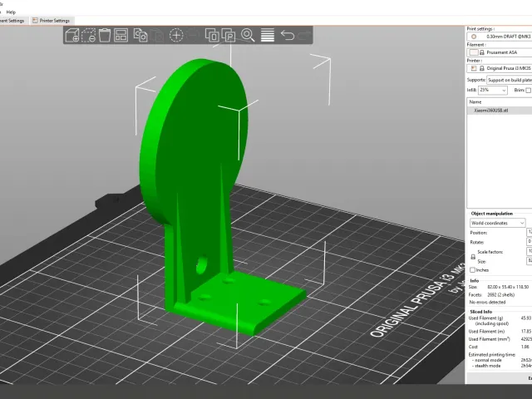Click the Name column header

(500, 101)
